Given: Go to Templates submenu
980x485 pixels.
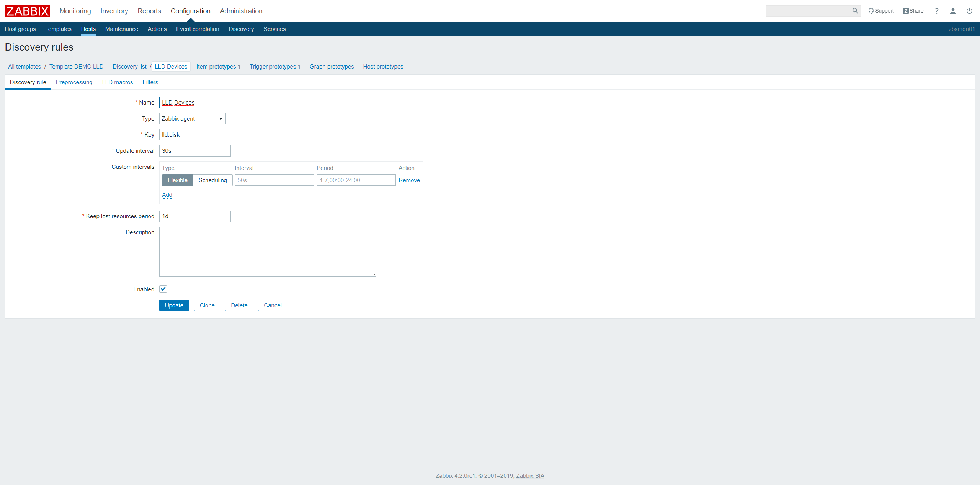Looking at the screenshot, I should point(59,29).
